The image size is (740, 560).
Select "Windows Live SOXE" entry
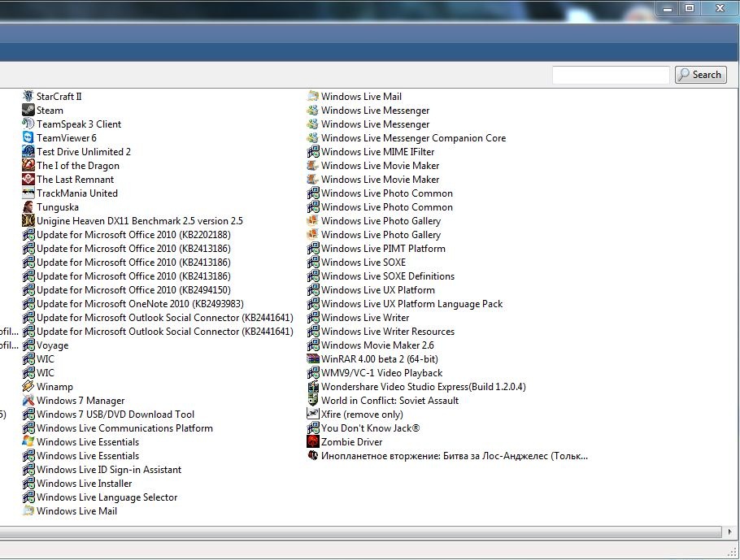click(x=363, y=262)
